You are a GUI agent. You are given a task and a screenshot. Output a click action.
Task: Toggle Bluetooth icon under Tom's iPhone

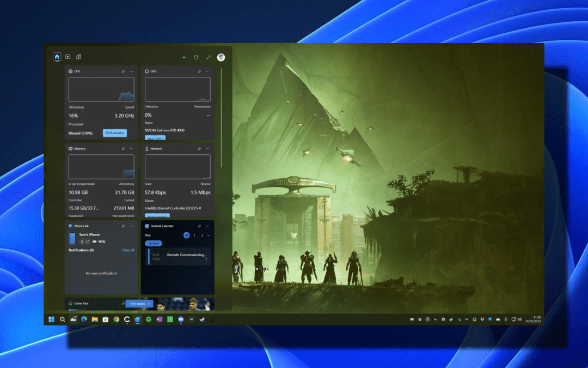(x=82, y=242)
